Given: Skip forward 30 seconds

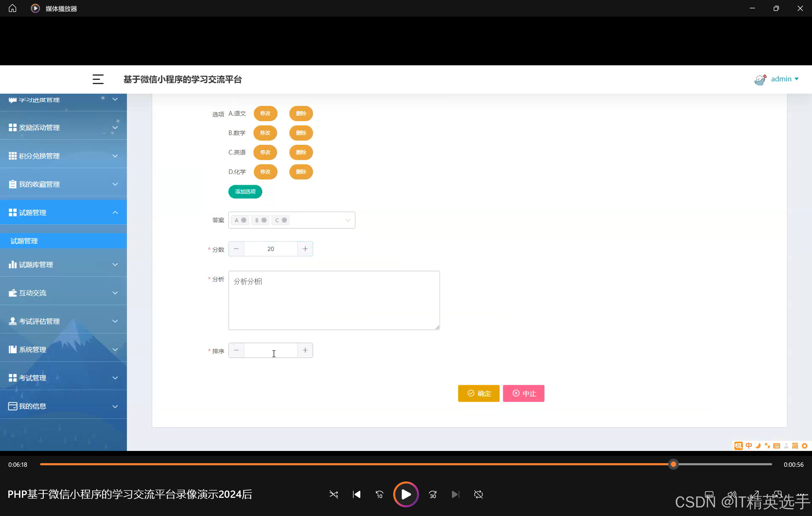Looking at the screenshot, I should pyautogui.click(x=433, y=494).
